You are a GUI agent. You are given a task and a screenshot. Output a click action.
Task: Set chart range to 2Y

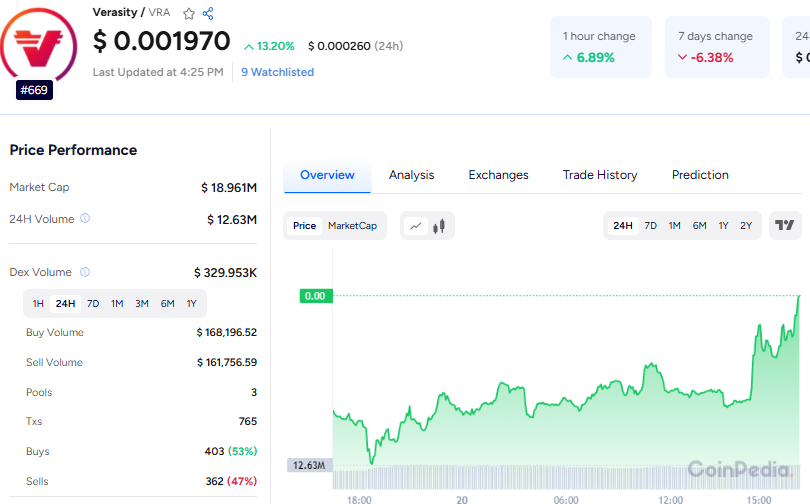746,226
